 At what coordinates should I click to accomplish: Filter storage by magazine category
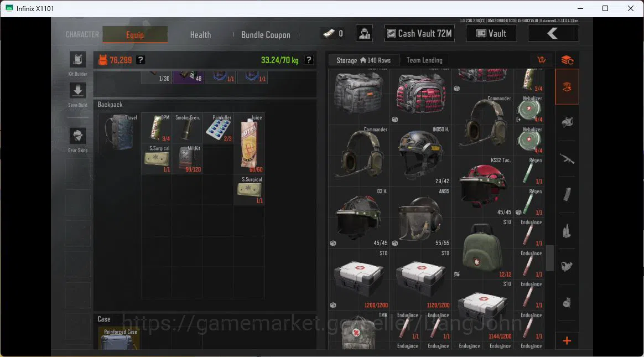tap(567, 194)
